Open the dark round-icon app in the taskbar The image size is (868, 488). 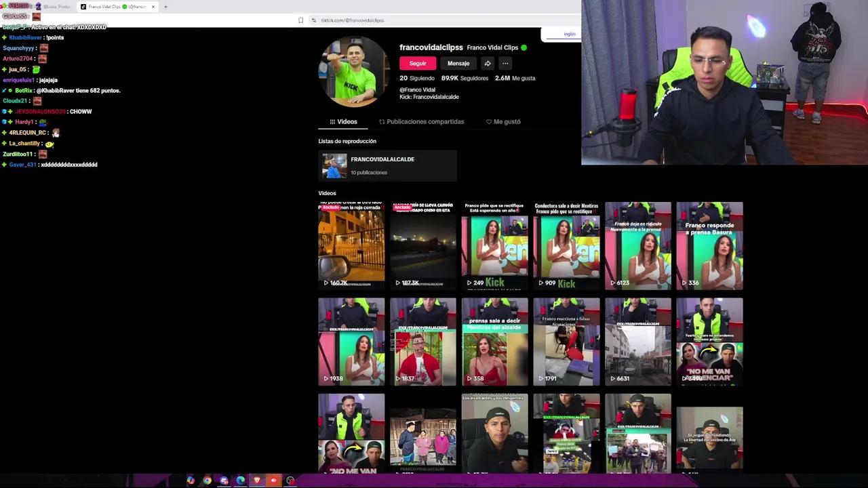290,481
